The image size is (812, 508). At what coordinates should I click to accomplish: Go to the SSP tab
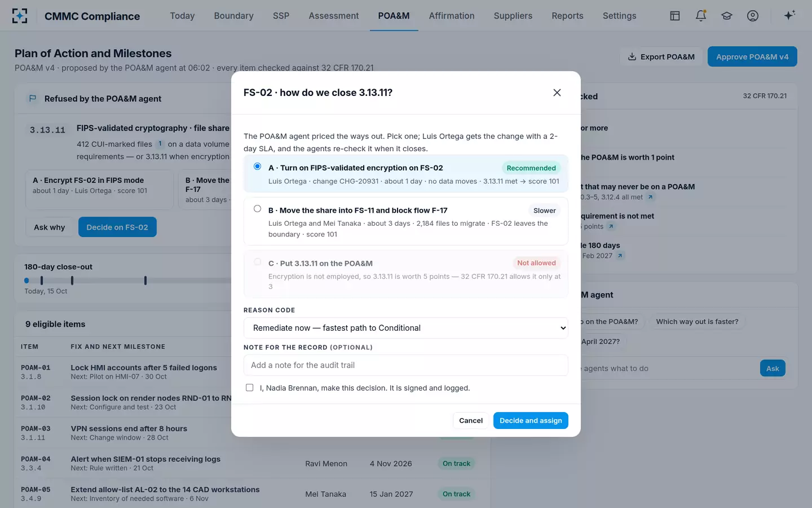[281, 16]
